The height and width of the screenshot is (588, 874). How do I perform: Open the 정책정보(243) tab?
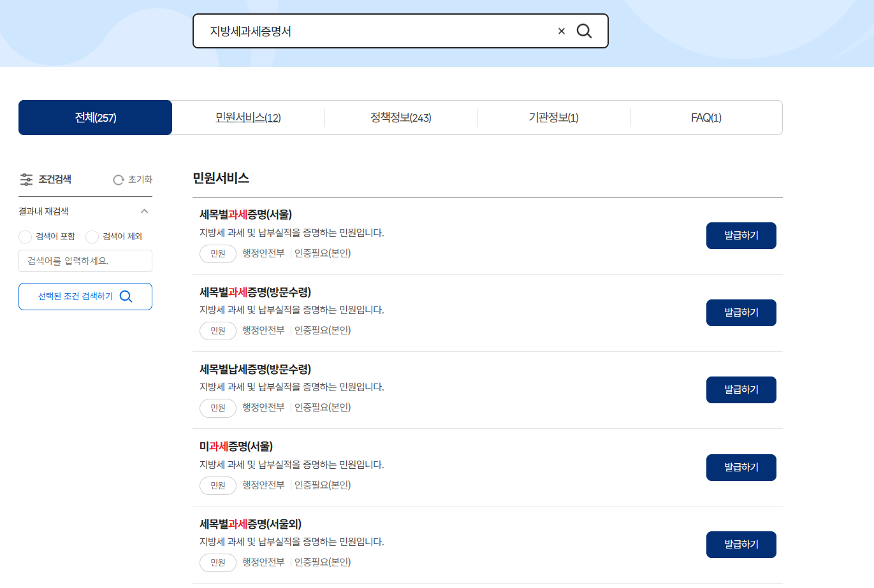click(400, 117)
